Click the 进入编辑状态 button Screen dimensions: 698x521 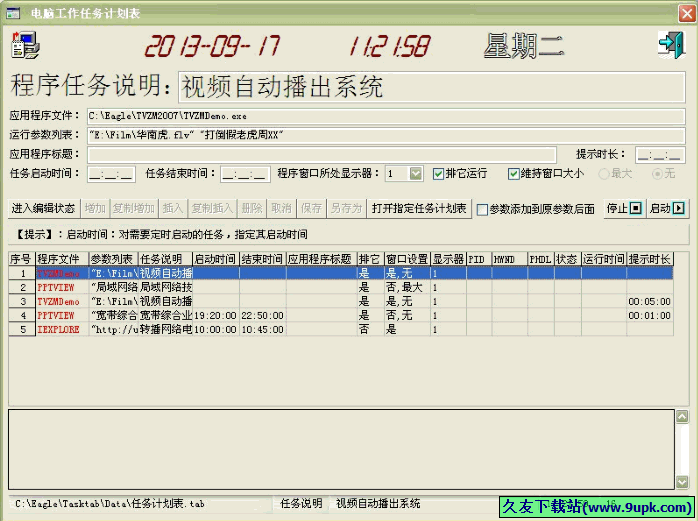click(44, 208)
